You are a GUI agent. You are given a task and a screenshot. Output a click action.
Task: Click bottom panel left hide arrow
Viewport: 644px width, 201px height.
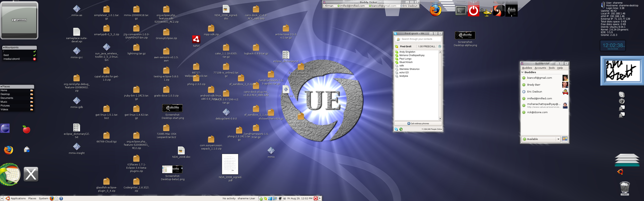pos(2,199)
